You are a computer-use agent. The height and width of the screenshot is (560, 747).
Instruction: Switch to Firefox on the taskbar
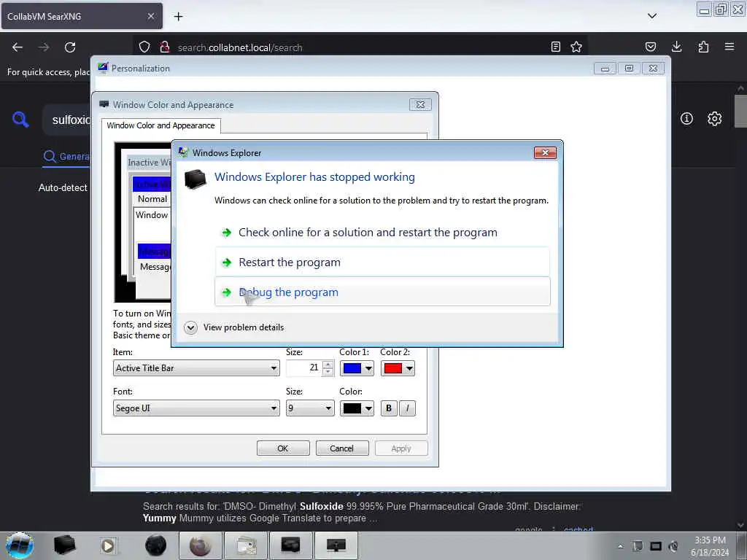coord(201,545)
